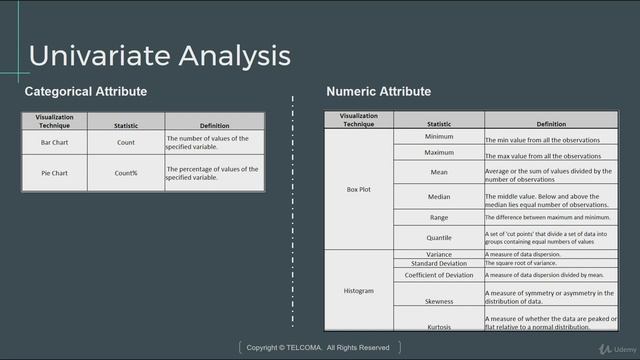Select 'dispersion divided by mean' definition
This screenshot has width=640, height=360.
click(x=551, y=275)
